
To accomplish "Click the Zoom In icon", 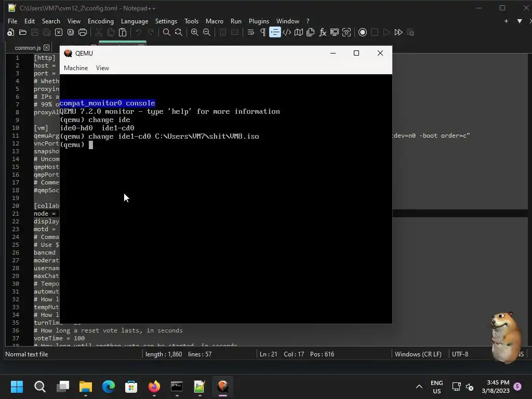I will pyautogui.click(x=194, y=32).
